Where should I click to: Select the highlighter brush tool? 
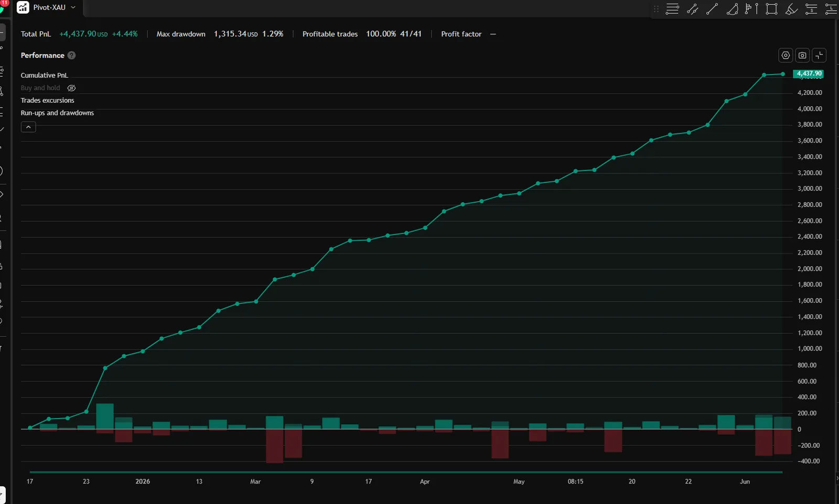[x=791, y=9]
